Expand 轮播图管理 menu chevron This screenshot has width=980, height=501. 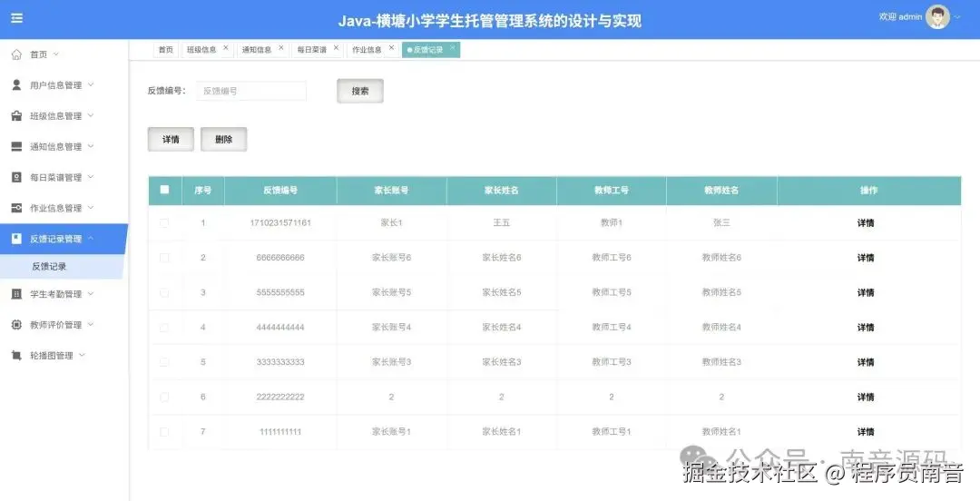click(82, 355)
